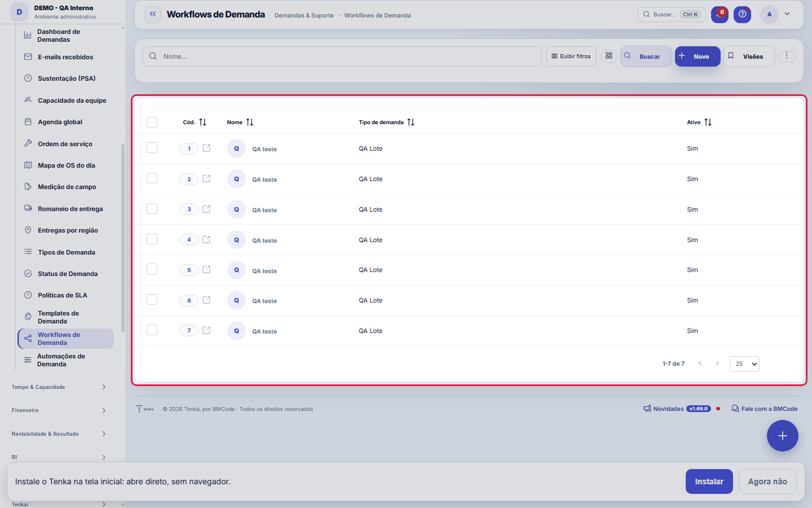Open row 5 external link icon
This screenshot has height=508, width=812.
(206, 269)
